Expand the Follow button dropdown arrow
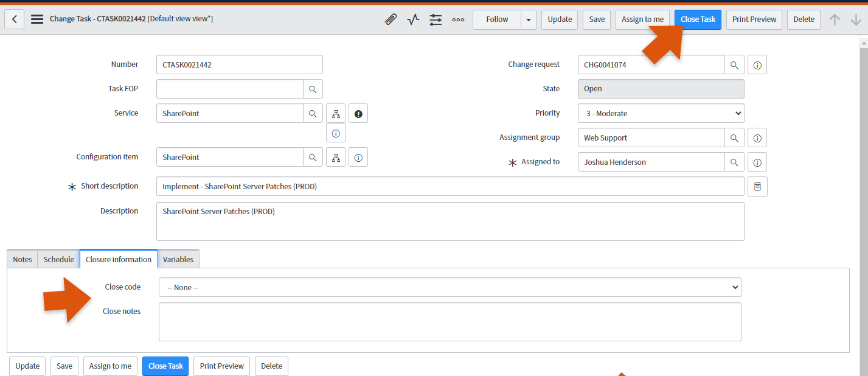The height and width of the screenshot is (376, 868). [528, 19]
